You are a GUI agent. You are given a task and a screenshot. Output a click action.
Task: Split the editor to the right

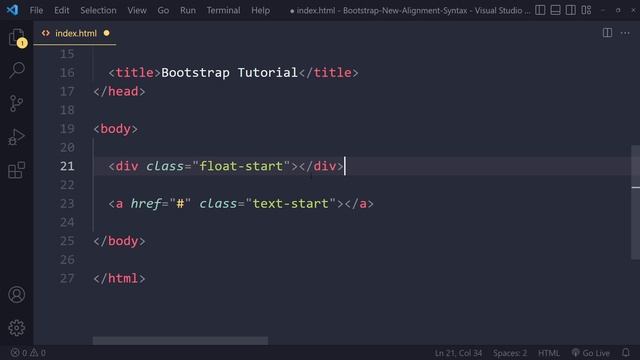[x=607, y=33]
